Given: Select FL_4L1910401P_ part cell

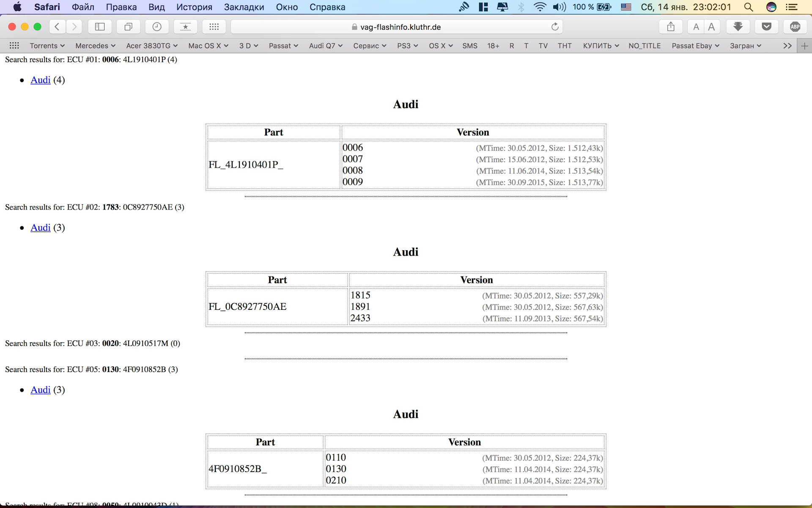Looking at the screenshot, I should tap(274, 165).
